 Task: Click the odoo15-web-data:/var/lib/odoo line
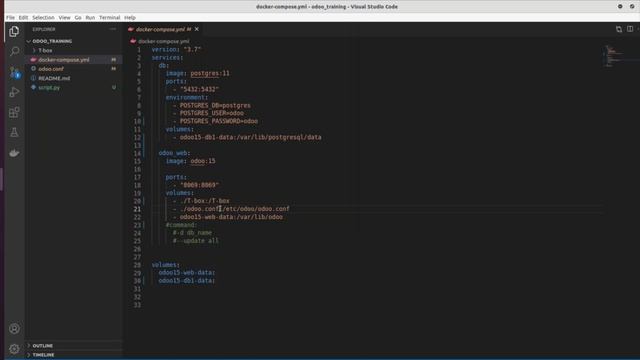point(231,217)
